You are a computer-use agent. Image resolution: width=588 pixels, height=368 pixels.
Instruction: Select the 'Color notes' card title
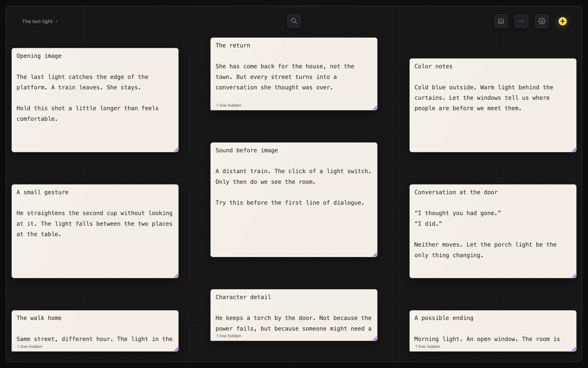point(433,66)
